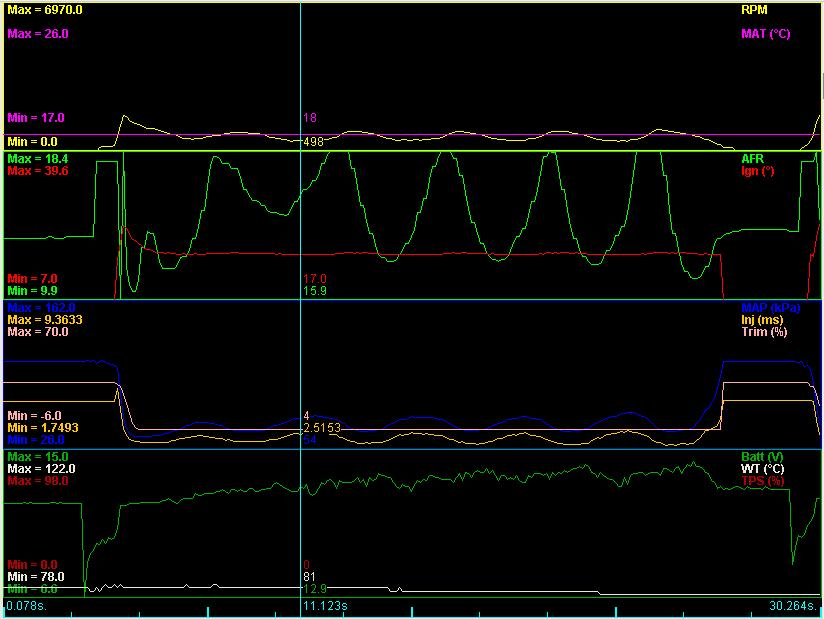Click the Min = 9.9 AFR value
This screenshot has height=619, width=824.
(33, 291)
